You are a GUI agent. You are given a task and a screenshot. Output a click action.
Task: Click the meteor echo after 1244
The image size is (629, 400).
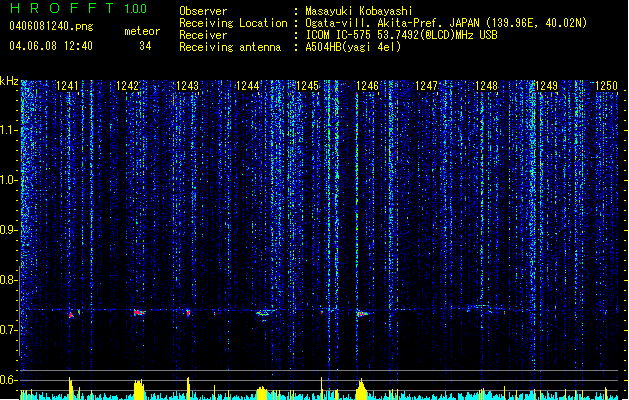(263, 313)
